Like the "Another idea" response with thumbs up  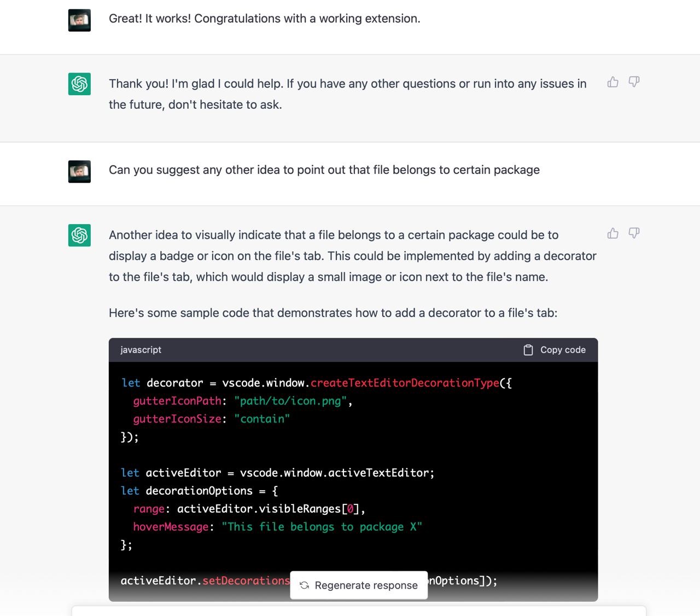tap(613, 233)
